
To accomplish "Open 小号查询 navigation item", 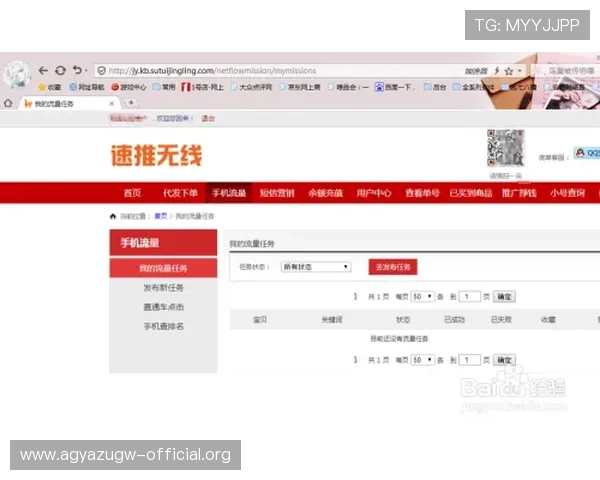I will 567,193.
